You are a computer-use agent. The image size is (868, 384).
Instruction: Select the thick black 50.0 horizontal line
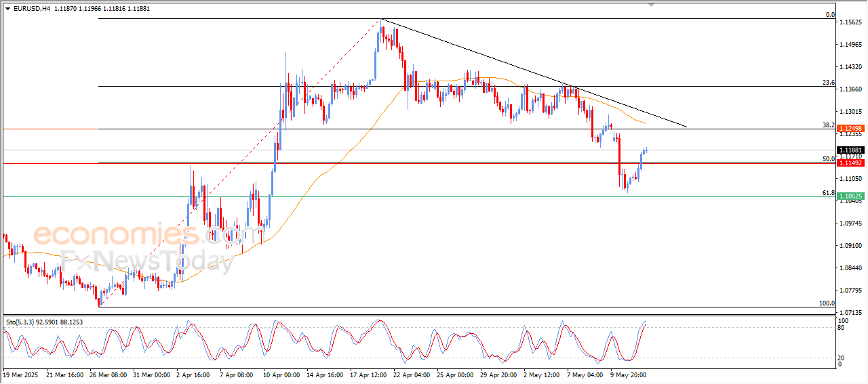point(468,163)
